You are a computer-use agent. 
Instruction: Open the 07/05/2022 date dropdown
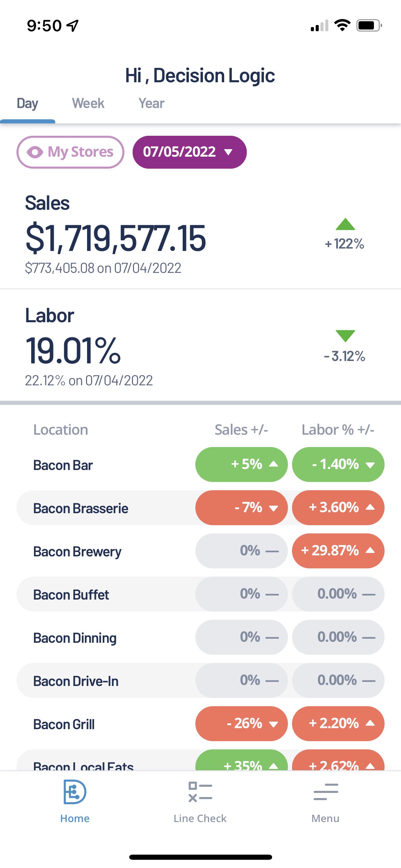coord(189,152)
